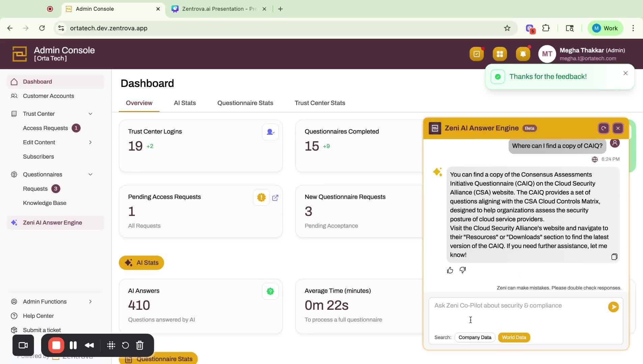This screenshot has width=643, height=364.
Task: Open a new browser tab
Action: (x=280, y=9)
